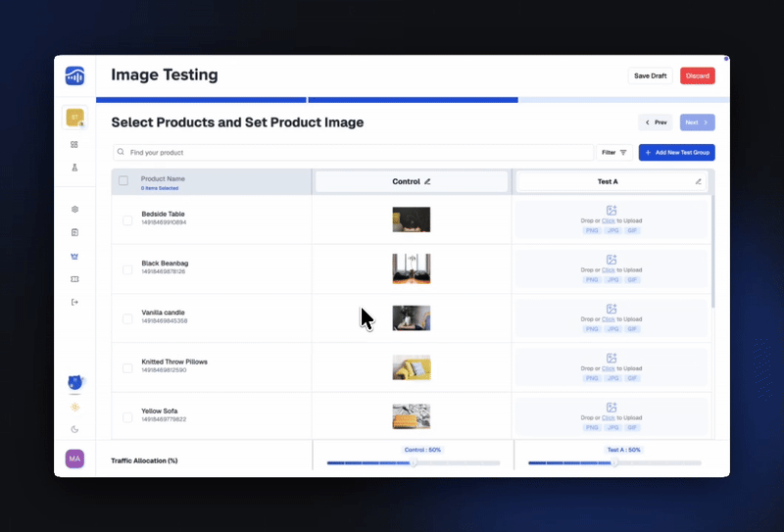This screenshot has height=532, width=784.
Task: Open the Filter dropdown
Action: [x=614, y=153]
